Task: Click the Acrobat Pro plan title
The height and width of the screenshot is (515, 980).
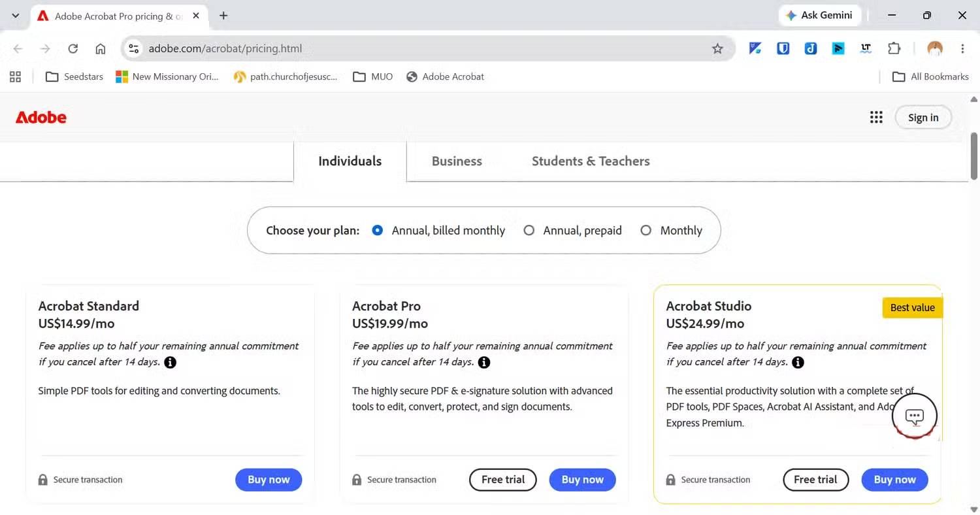Action: point(386,306)
